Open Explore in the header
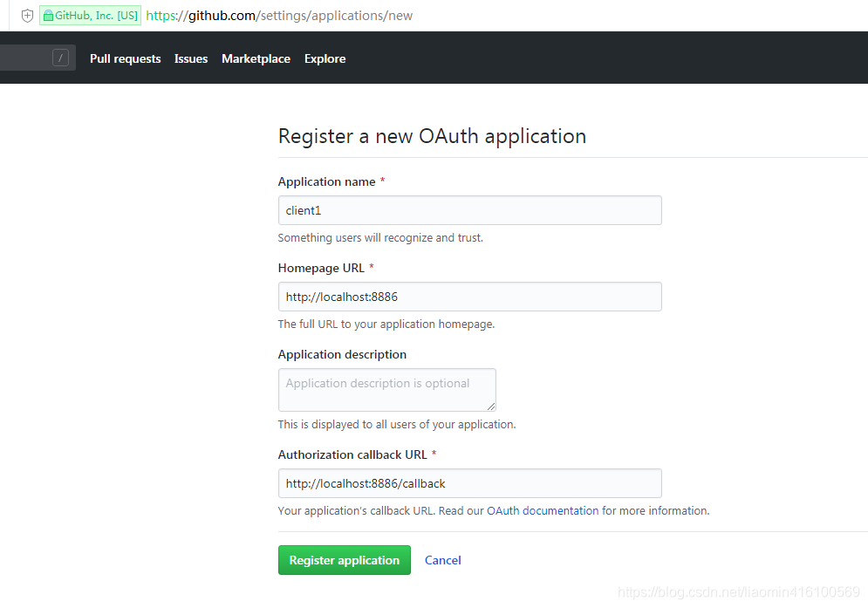 [x=325, y=58]
